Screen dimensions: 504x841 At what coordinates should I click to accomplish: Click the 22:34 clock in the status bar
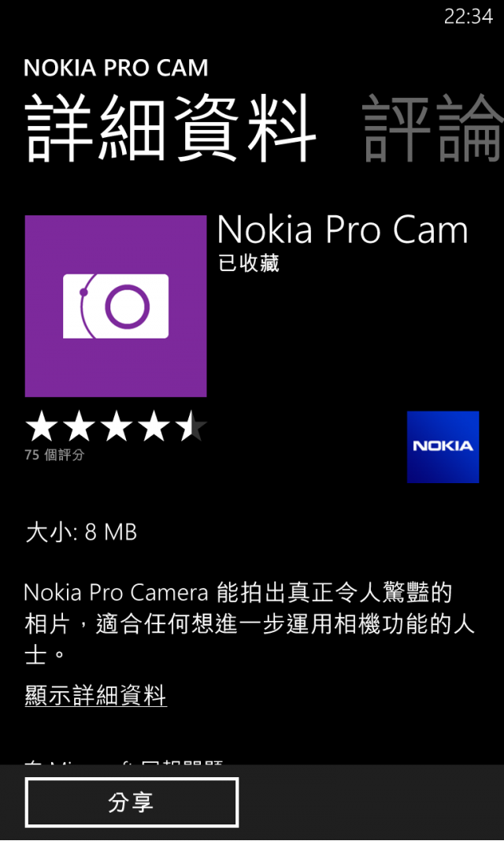[469, 17]
